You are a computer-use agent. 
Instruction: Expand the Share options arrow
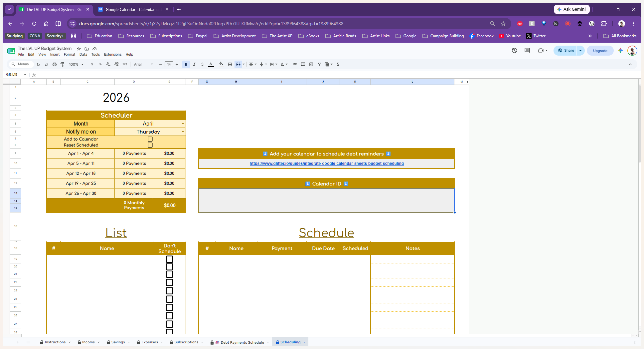coord(580,51)
